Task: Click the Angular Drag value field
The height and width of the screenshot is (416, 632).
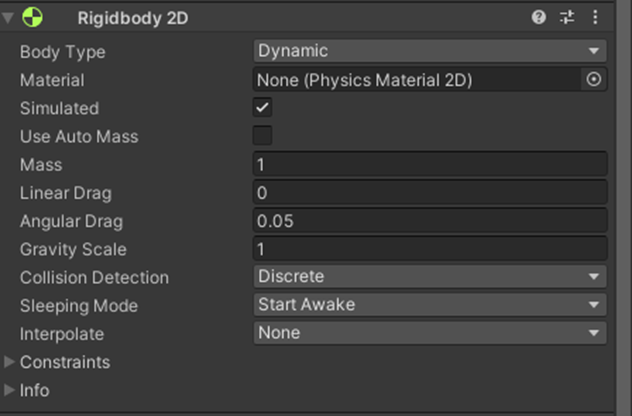Action: coord(430,220)
